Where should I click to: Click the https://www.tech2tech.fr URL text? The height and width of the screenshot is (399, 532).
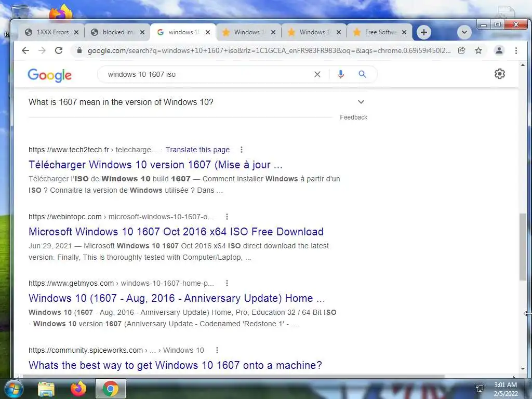pos(69,150)
